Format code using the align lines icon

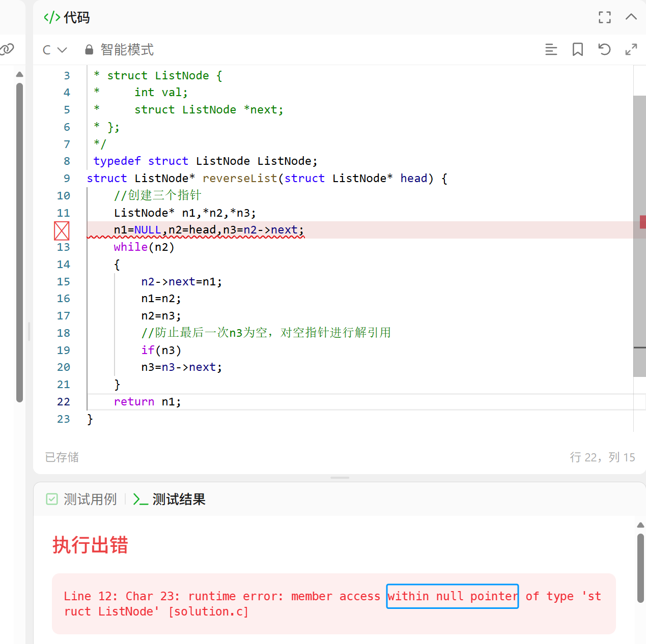[x=551, y=49]
